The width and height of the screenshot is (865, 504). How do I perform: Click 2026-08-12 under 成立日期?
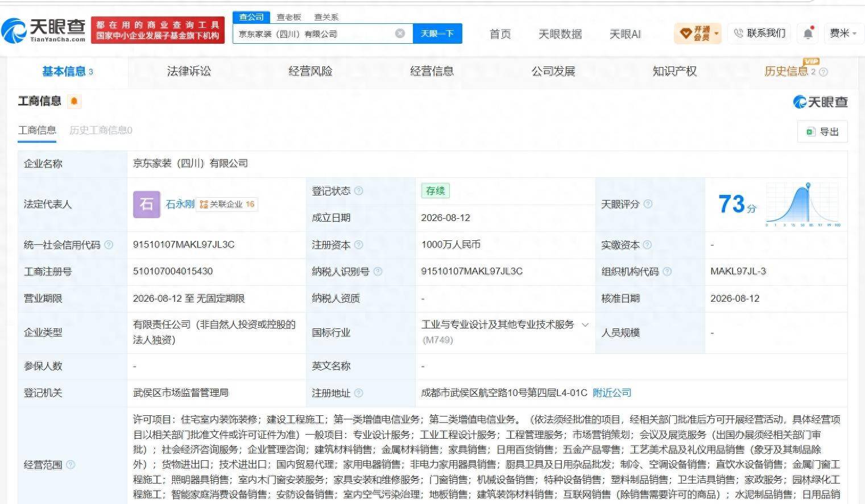tap(445, 218)
